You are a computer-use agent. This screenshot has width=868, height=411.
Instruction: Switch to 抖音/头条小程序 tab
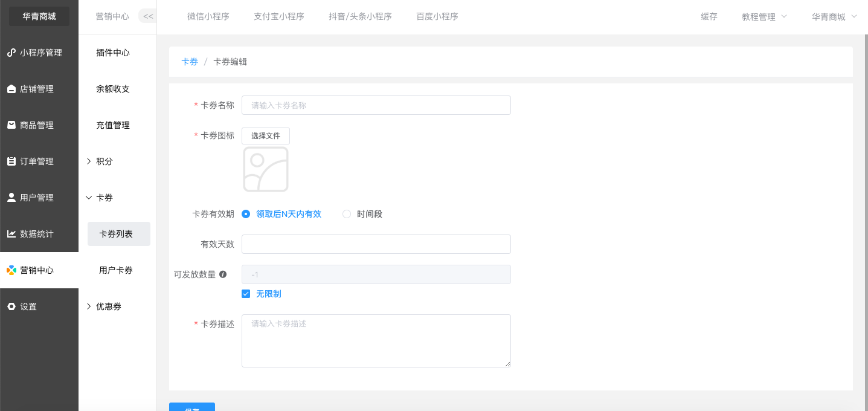pos(360,17)
